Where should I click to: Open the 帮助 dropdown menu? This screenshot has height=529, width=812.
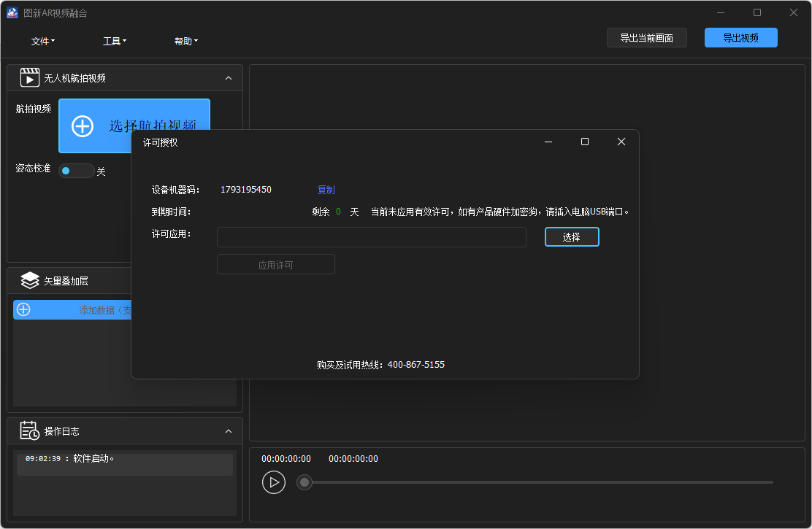pos(186,41)
